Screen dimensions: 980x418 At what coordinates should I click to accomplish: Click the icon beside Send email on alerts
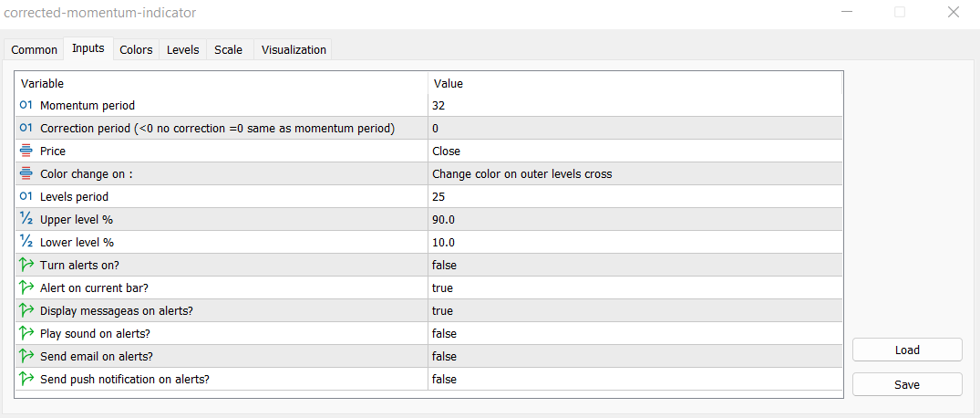pos(26,357)
